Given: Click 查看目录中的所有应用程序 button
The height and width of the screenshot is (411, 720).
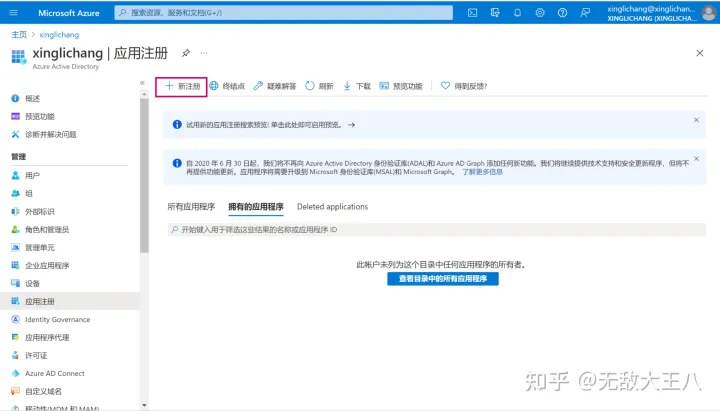Looking at the screenshot, I should pyautogui.click(x=442, y=279).
